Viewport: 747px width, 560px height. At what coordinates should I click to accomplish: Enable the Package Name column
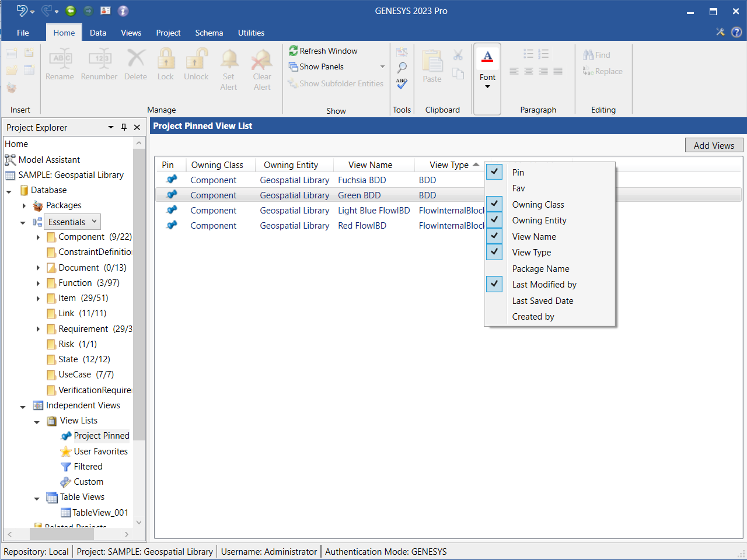(x=540, y=269)
